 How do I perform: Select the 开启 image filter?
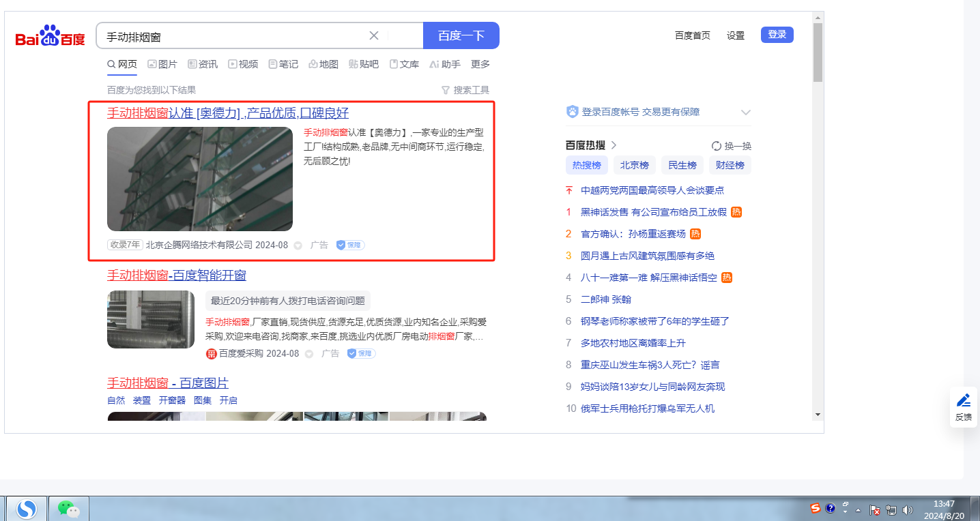pyautogui.click(x=229, y=400)
